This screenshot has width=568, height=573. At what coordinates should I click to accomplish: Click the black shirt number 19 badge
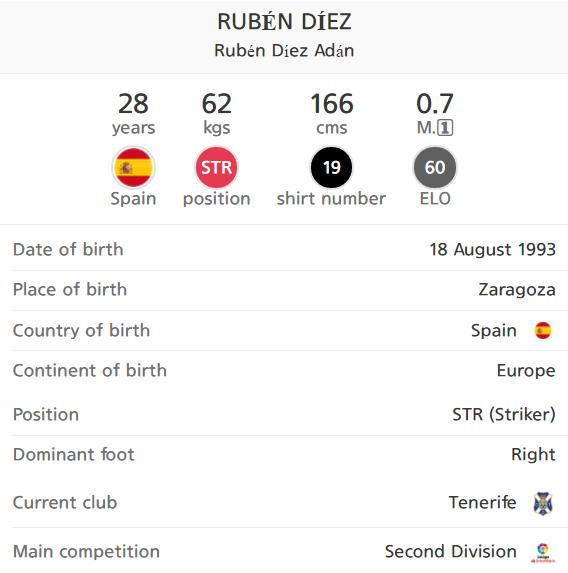[x=332, y=168]
